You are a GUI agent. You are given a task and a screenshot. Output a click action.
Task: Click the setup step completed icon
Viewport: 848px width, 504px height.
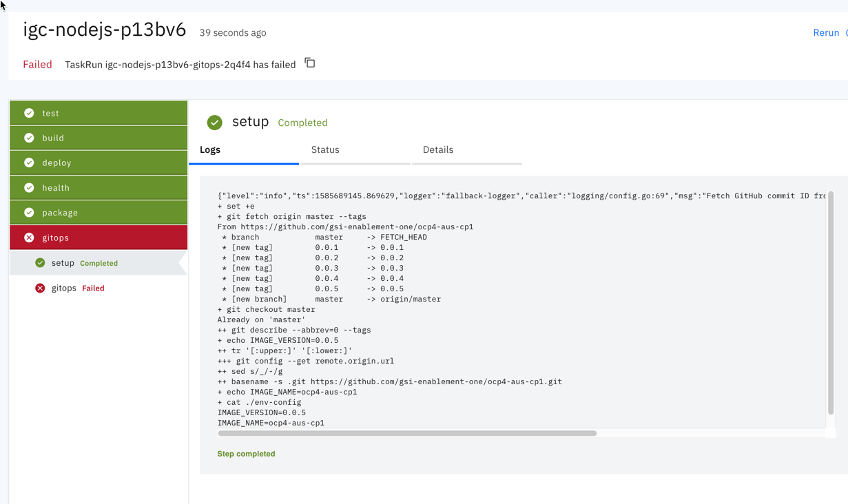(41, 263)
